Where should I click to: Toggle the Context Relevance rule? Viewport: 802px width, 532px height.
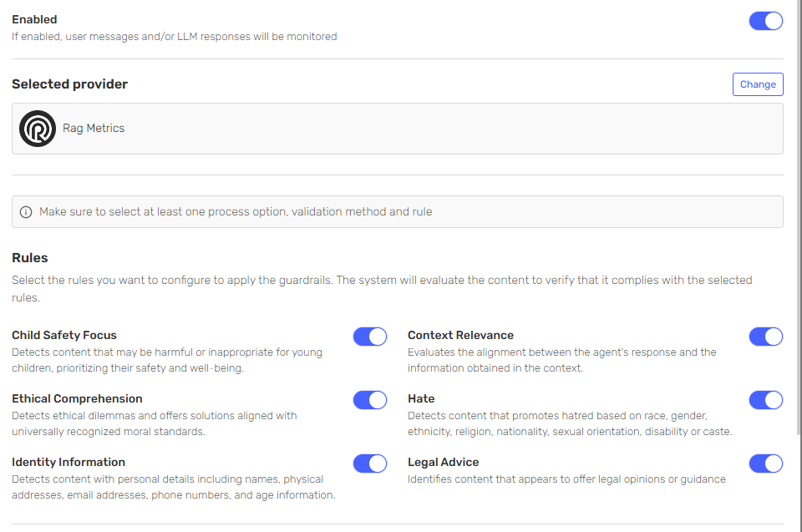766,337
